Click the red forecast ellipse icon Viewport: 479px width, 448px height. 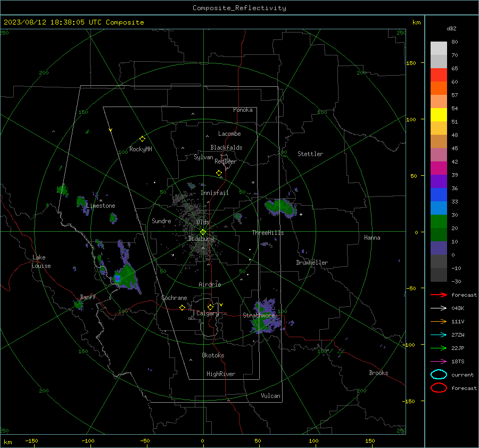pyautogui.click(x=439, y=388)
